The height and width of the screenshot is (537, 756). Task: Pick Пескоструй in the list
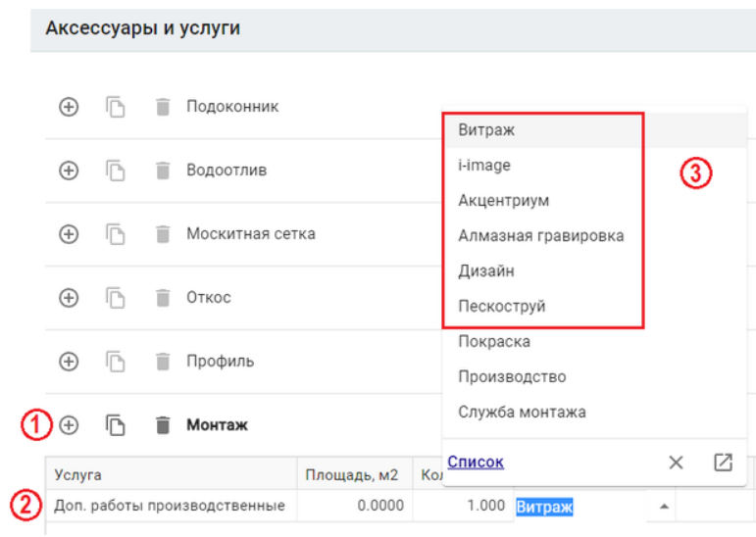tap(594, 306)
